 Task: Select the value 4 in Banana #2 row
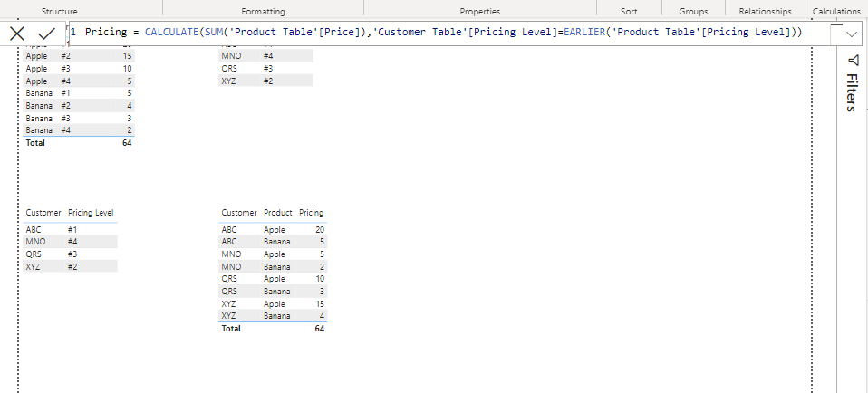pyautogui.click(x=130, y=106)
